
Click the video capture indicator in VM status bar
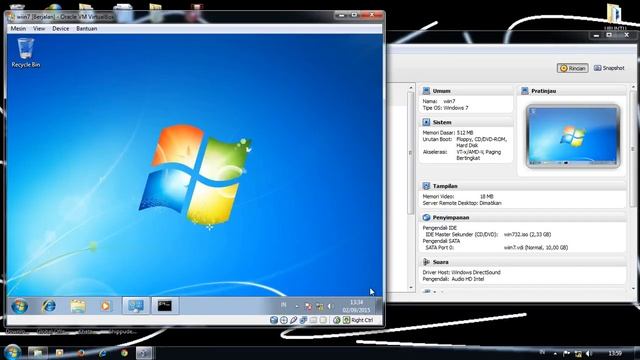coord(323,320)
